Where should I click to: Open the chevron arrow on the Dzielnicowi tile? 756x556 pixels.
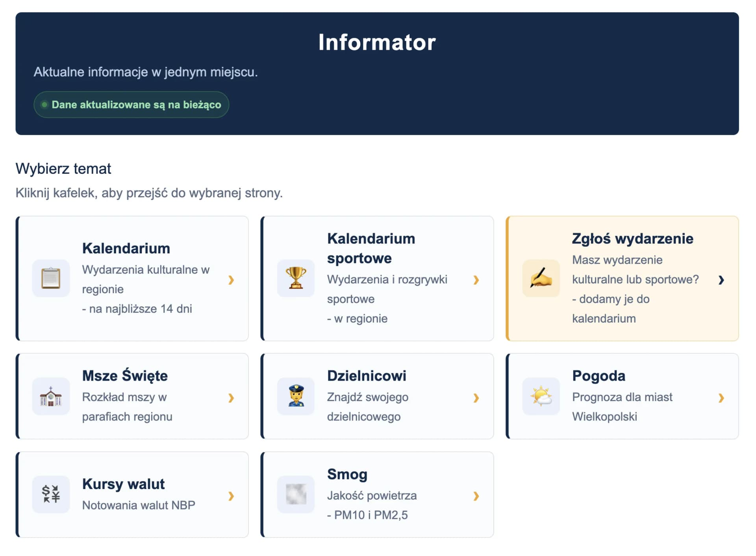pyautogui.click(x=476, y=398)
